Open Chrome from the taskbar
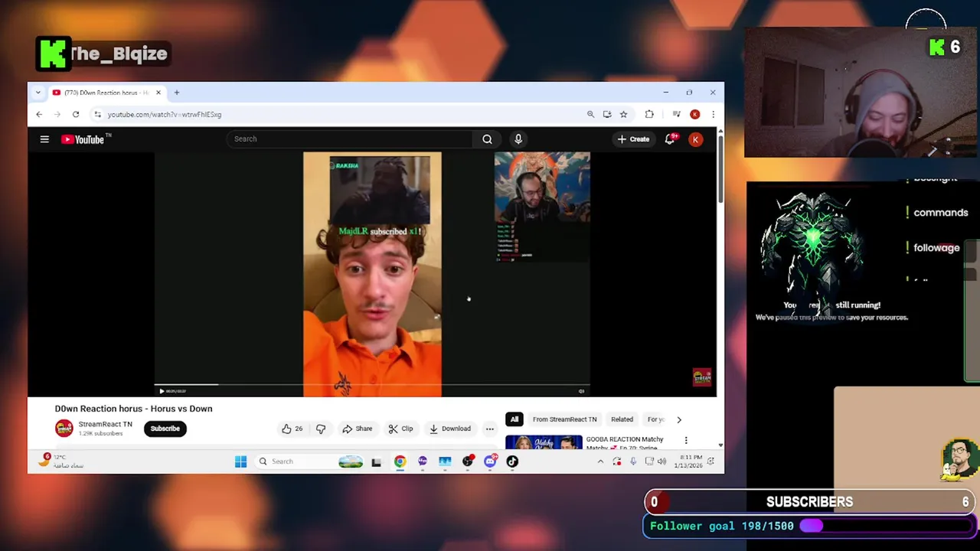This screenshot has height=551, width=980. (400, 461)
